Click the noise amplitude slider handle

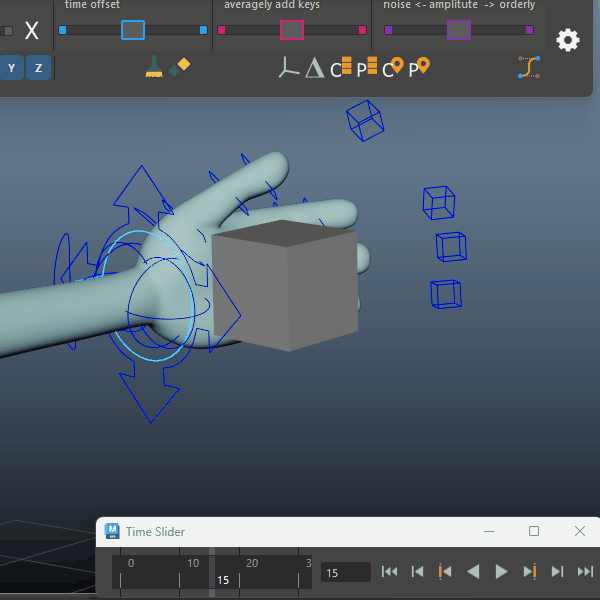click(458, 30)
